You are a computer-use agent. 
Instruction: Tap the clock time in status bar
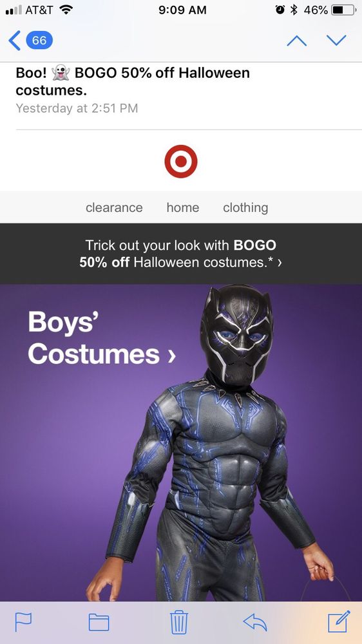pos(182,10)
